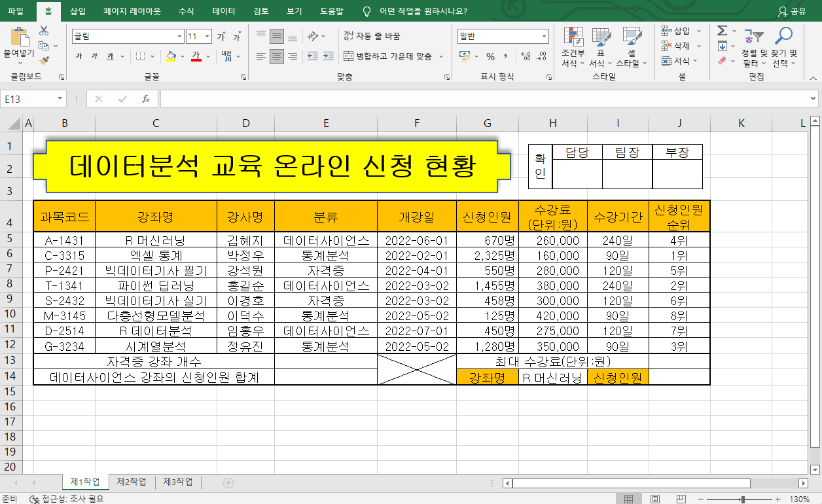The image size is (822, 504).
Task: Click Merge and Center (병합하고 가운데 맞춤)
Action: 388,56
